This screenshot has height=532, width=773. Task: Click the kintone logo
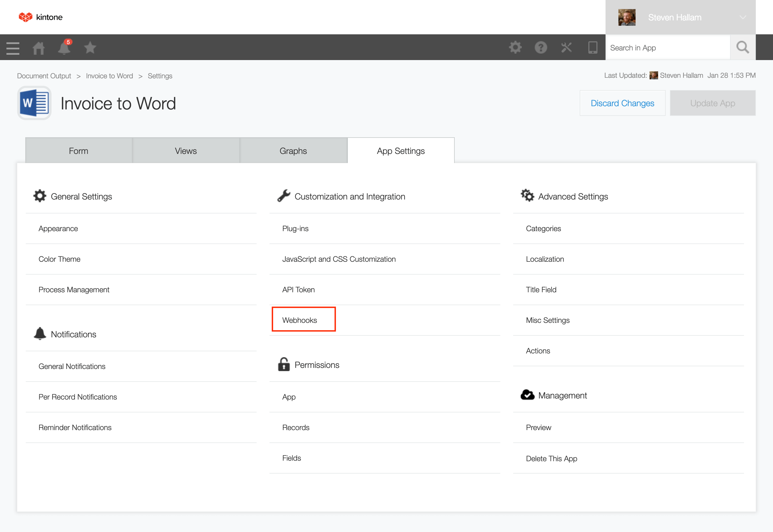[x=40, y=17]
